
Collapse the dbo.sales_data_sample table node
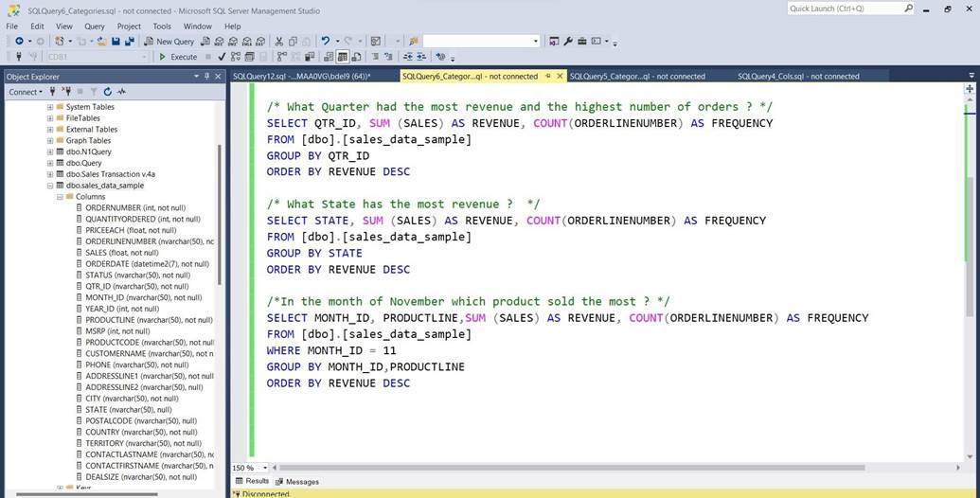click(50, 186)
